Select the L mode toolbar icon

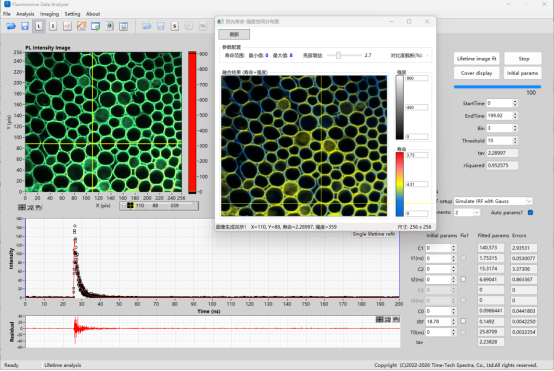[39, 26]
